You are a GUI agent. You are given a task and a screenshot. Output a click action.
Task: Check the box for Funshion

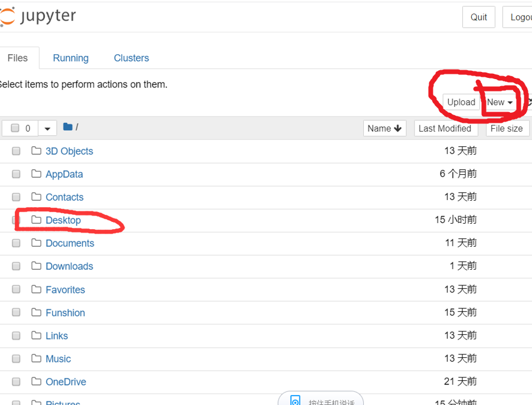pyautogui.click(x=16, y=312)
